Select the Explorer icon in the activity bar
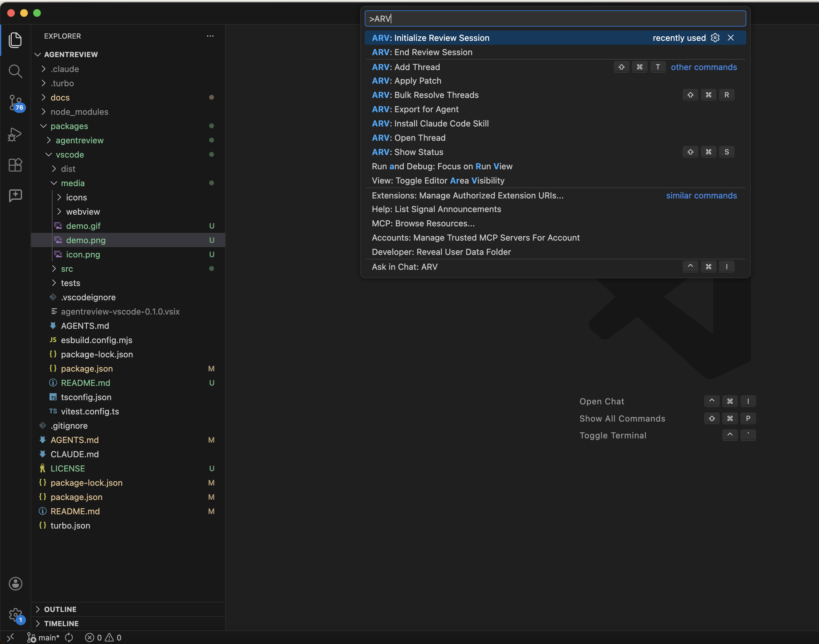 16,40
